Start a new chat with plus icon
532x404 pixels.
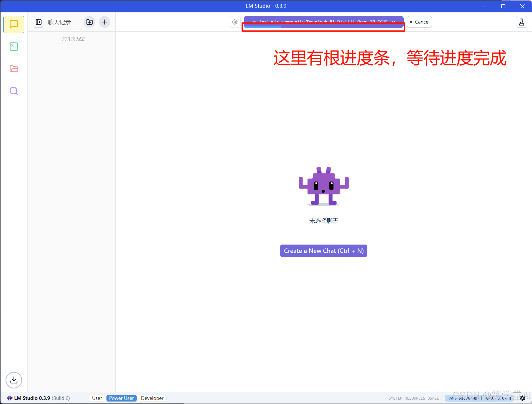click(x=104, y=22)
